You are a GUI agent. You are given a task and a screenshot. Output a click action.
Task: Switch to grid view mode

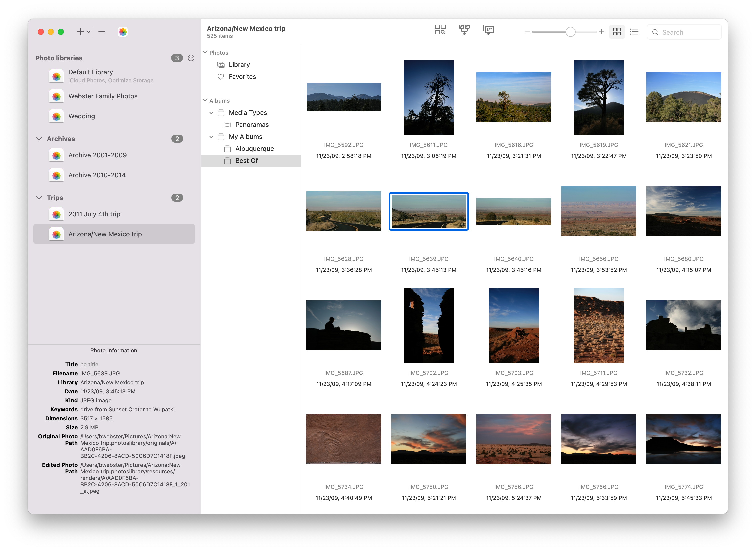coord(617,32)
